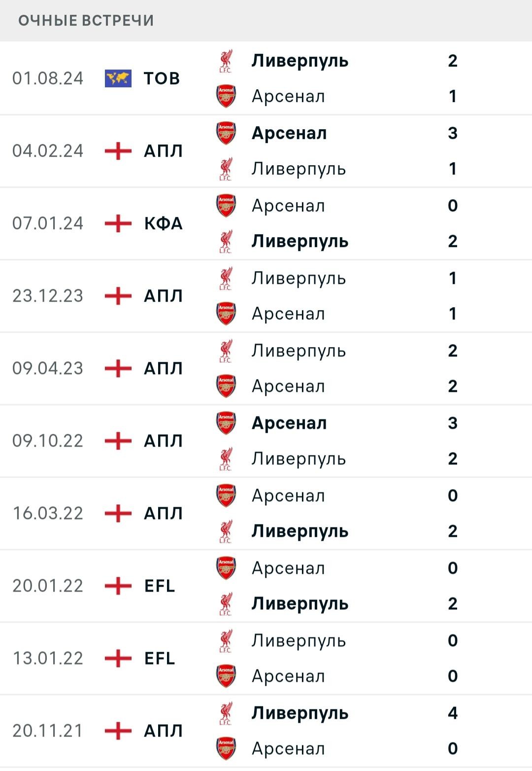Click England flag in 07.01.24 КФА row
Image resolution: width=532 pixels, height=771 pixels.
[x=118, y=223]
